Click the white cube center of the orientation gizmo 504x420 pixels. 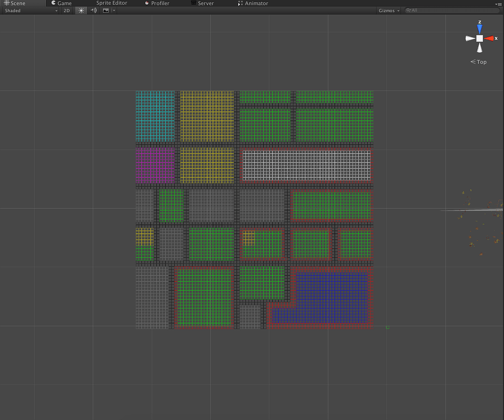pyautogui.click(x=480, y=38)
